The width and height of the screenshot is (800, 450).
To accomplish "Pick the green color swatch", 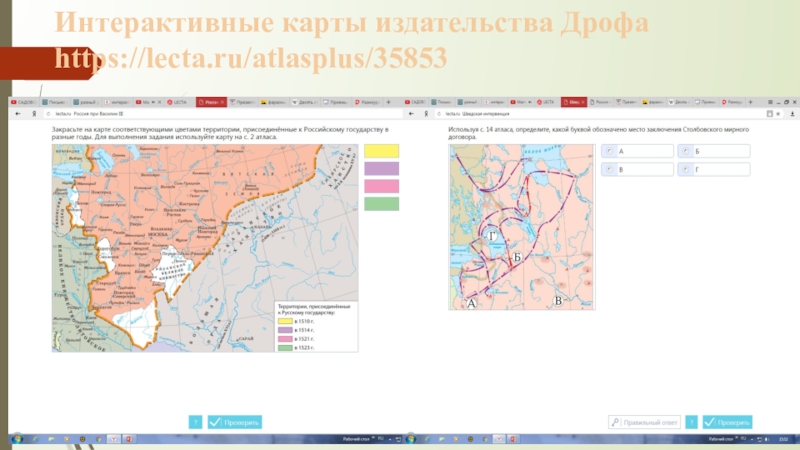I will [x=381, y=204].
